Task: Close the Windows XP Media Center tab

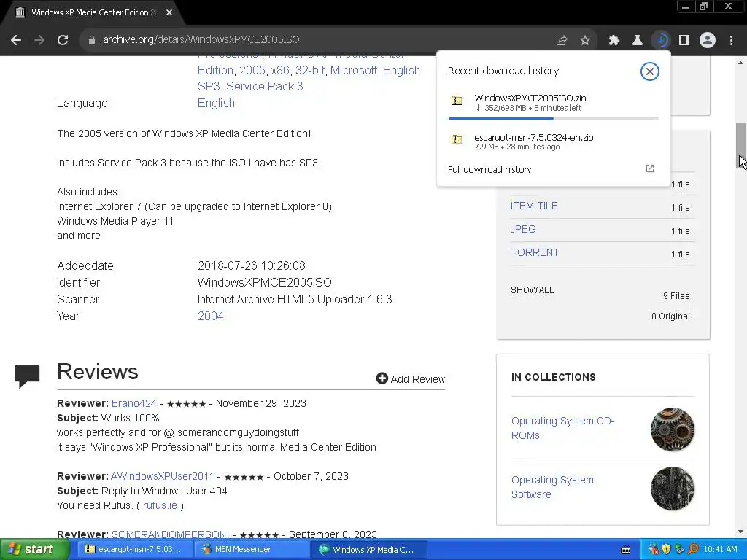Action: click(x=169, y=13)
